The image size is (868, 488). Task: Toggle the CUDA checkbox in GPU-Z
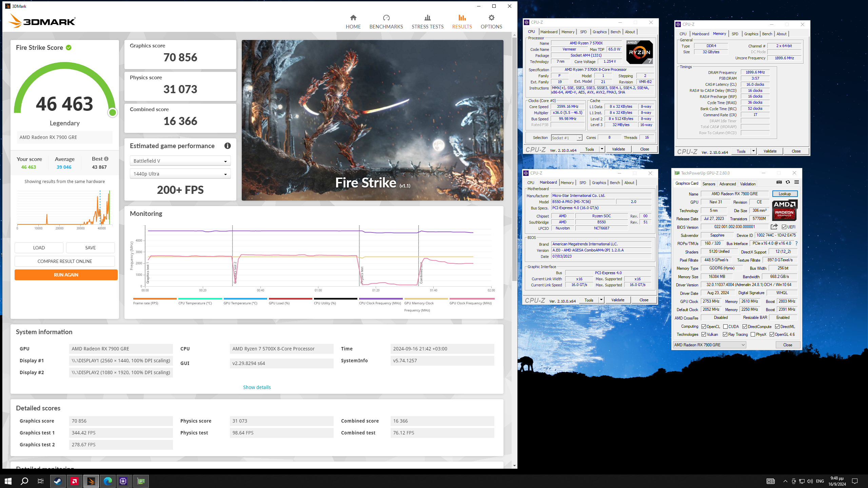pos(726,327)
